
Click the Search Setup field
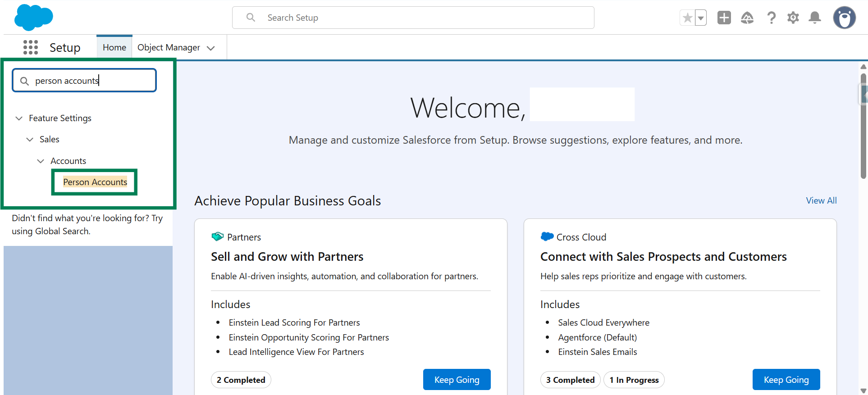tap(413, 18)
